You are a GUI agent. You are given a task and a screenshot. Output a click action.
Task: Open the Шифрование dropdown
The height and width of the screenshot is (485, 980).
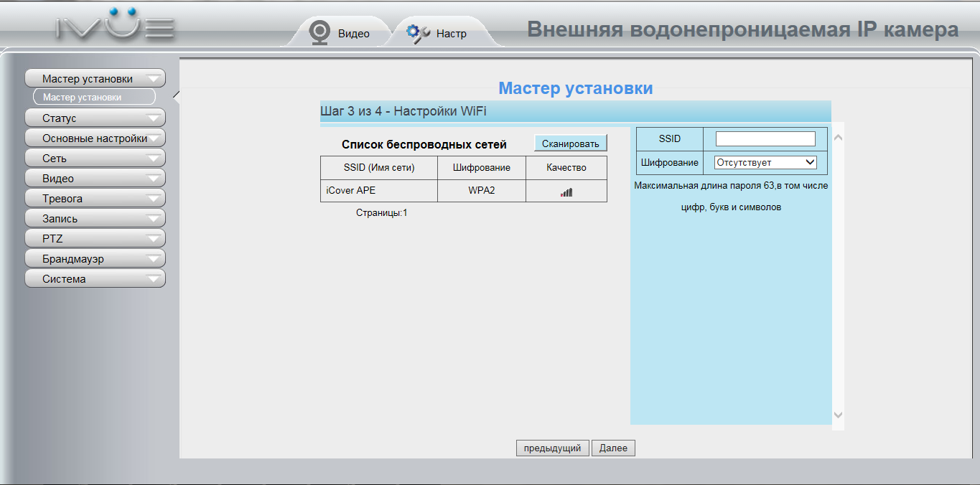(765, 163)
